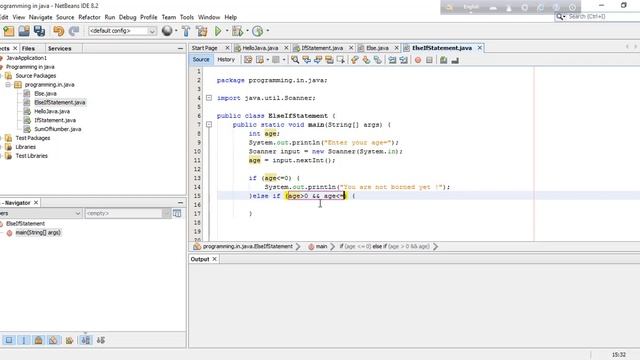Switch to the Start Page editor tab
This screenshot has height=360, width=640.
(x=204, y=48)
